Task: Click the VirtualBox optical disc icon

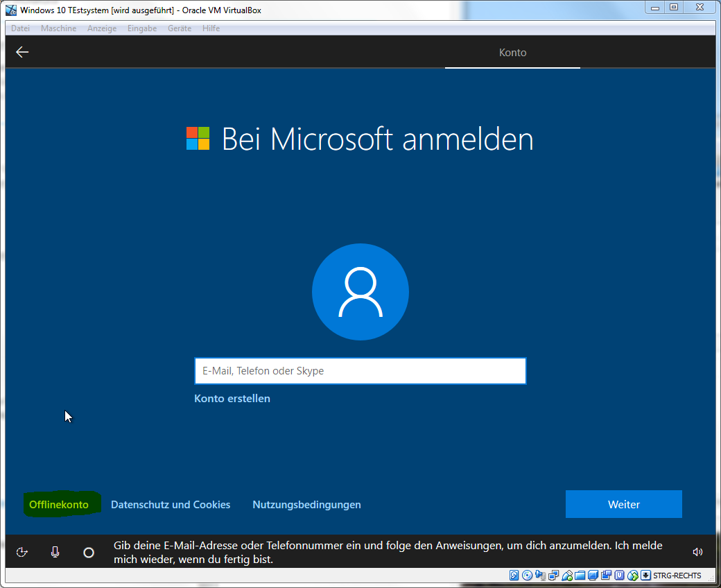Action: coord(528,576)
